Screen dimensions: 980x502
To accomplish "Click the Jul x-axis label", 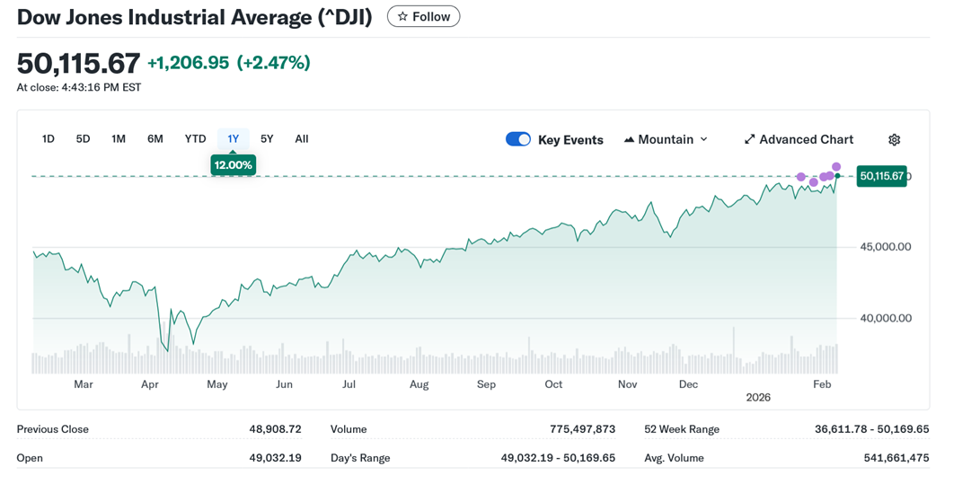I will tap(349, 384).
